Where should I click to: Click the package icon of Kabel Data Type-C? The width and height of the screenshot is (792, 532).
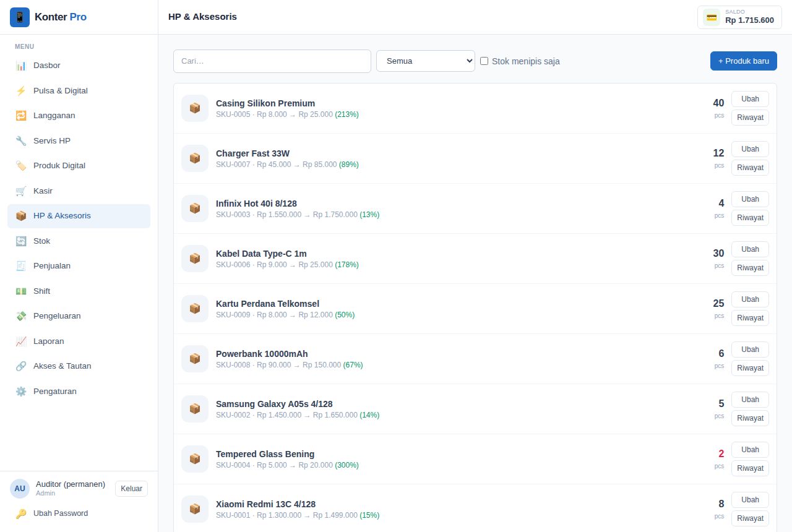click(x=195, y=259)
